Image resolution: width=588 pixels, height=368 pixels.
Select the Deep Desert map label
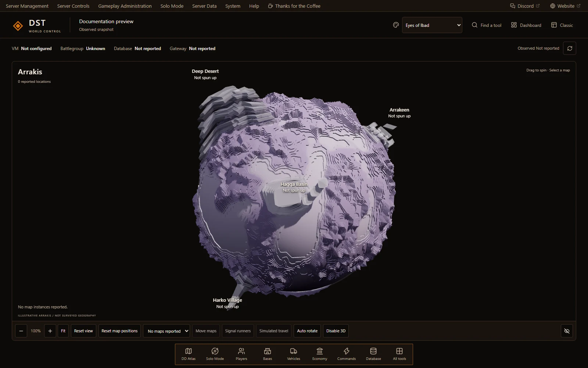[205, 74]
